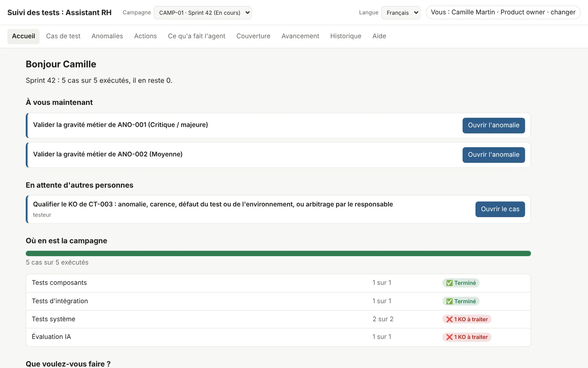
Task: Click the green campaign progress bar
Action: [x=278, y=254]
